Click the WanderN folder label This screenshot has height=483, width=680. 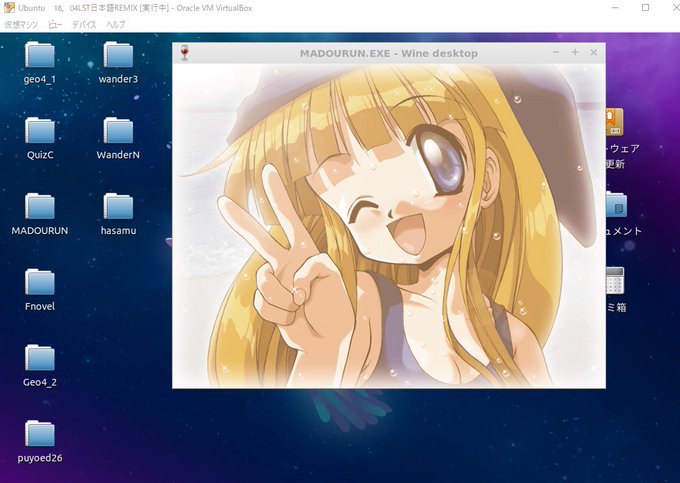click(x=118, y=155)
